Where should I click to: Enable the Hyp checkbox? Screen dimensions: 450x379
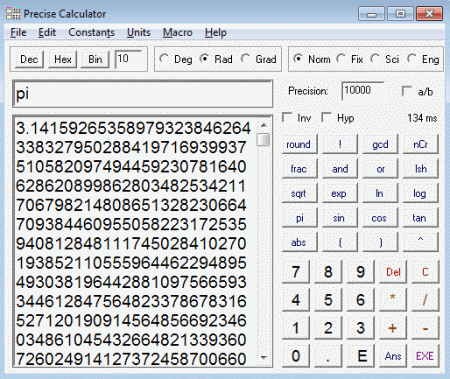pyautogui.click(x=338, y=118)
